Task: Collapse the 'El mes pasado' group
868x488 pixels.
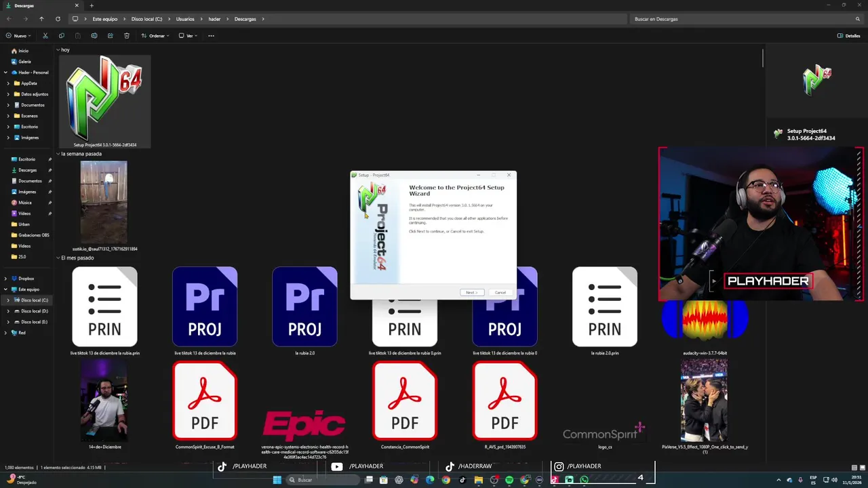Action: pos(58,258)
